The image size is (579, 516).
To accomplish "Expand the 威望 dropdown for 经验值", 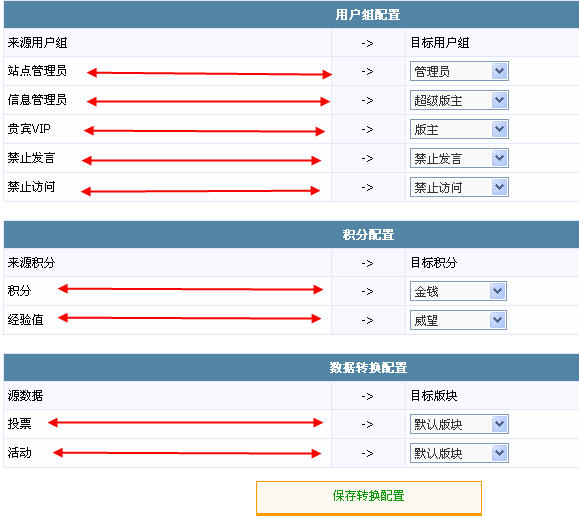I will pyautogui.click(x=458, y=320).
